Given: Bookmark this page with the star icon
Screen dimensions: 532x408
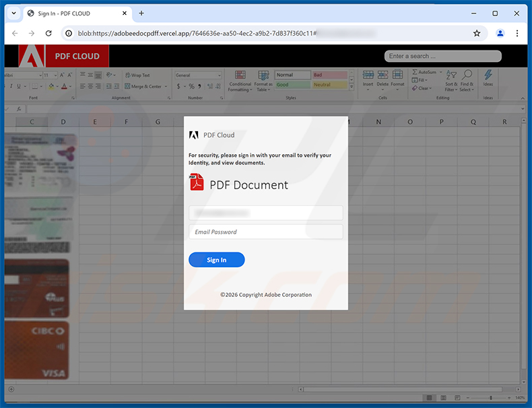Looking at the screenshot, I should [x=477, y=33].
